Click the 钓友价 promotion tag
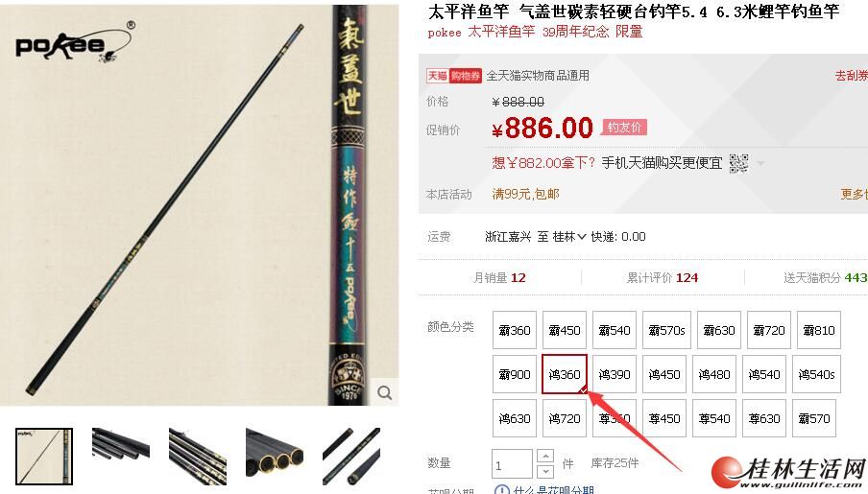Viewport: 868px width, 494px height. (x=624, y=128)
